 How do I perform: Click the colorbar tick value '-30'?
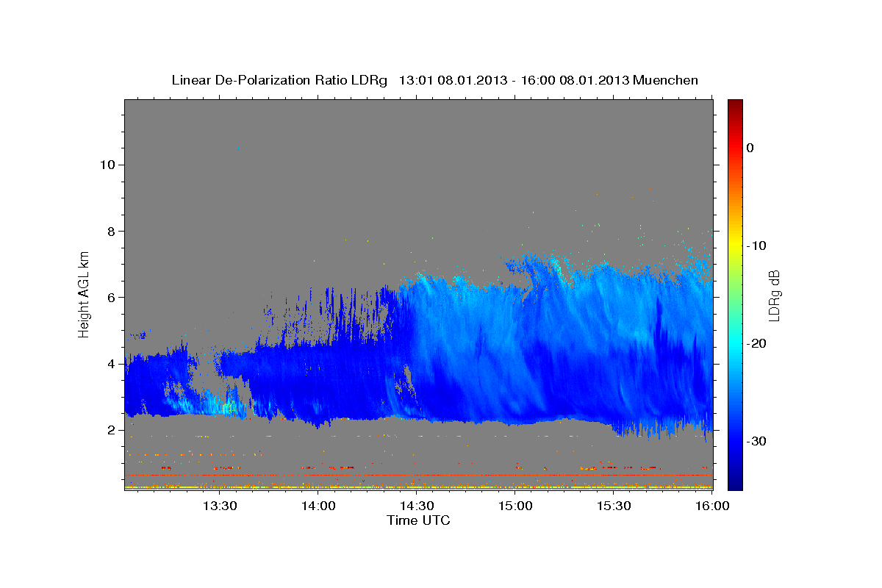pos(756,441)
